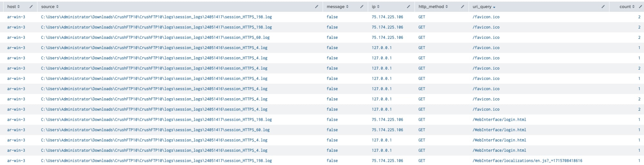Sort by the ip column header
The height and width of the screenshot is (165, 644).
376,7
